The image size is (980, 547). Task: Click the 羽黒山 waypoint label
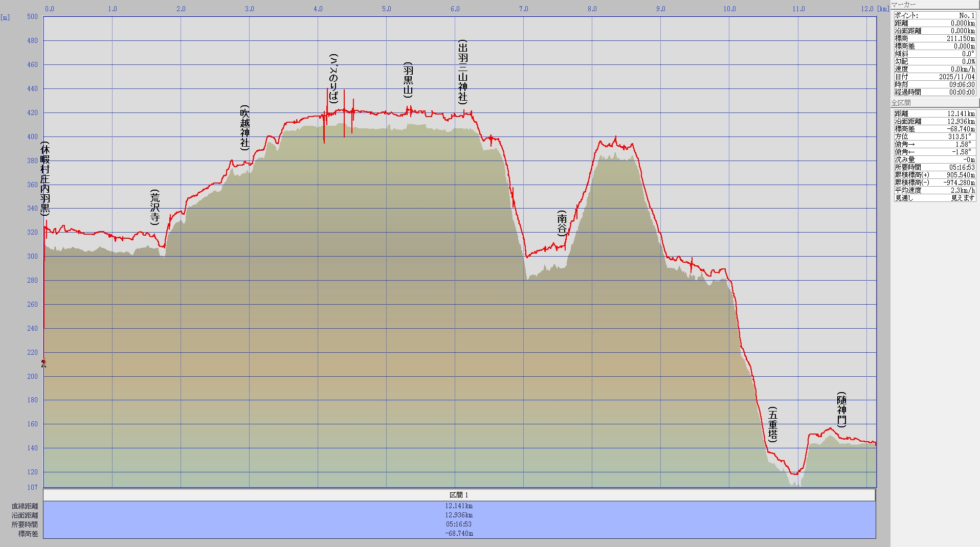coord(408,80)
